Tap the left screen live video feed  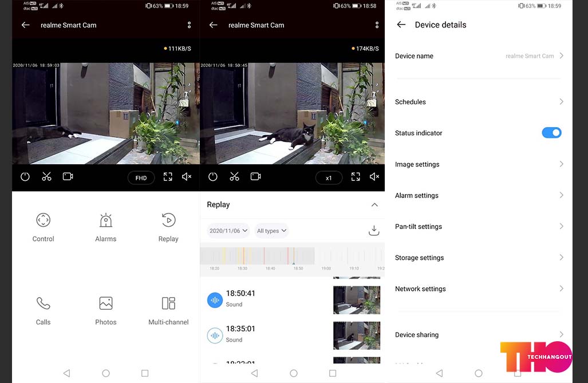106,113
